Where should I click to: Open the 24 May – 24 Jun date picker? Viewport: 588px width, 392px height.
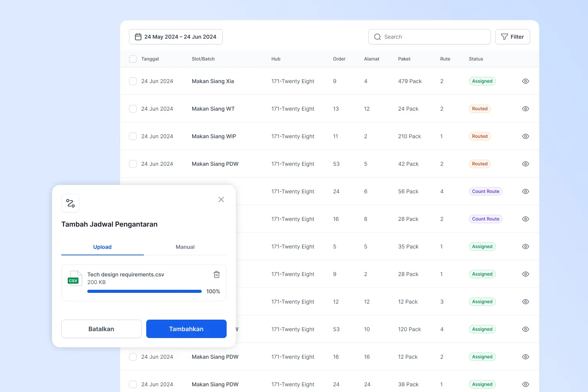(x=176, y=37)
